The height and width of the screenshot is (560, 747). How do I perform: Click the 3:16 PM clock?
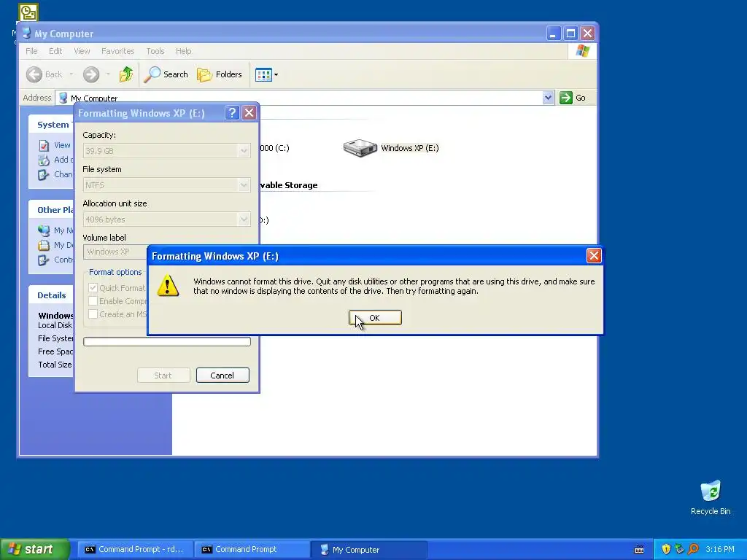[720, 549]
